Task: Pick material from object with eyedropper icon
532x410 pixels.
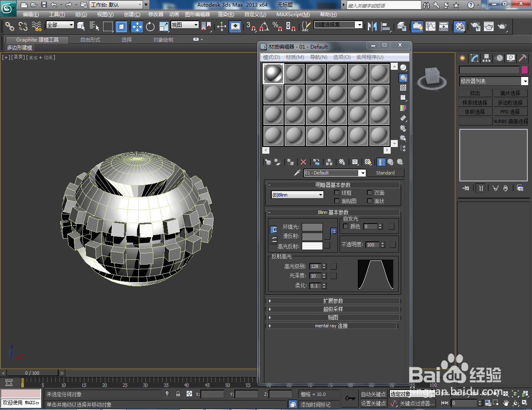Action: [297, 173]
